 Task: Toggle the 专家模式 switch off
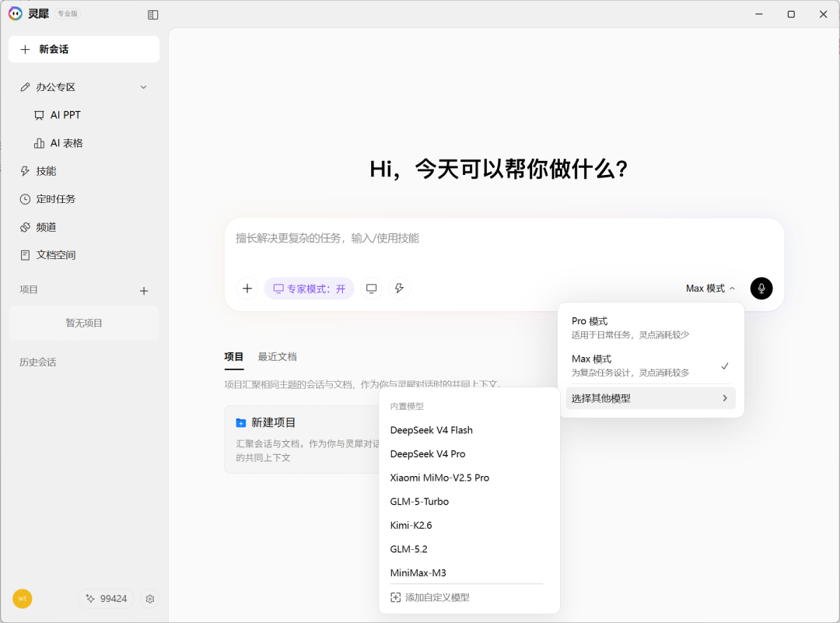[x=309, y=289]
